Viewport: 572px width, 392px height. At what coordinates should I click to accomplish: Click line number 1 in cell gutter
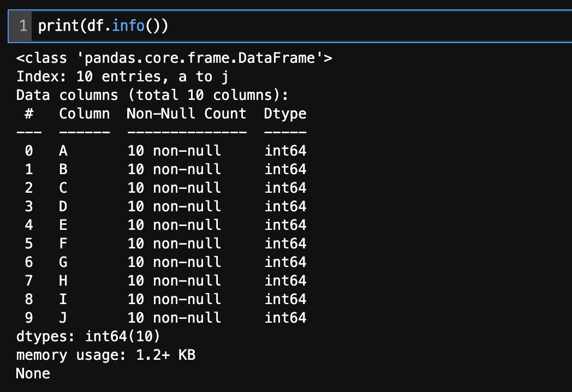pos(23,26)
